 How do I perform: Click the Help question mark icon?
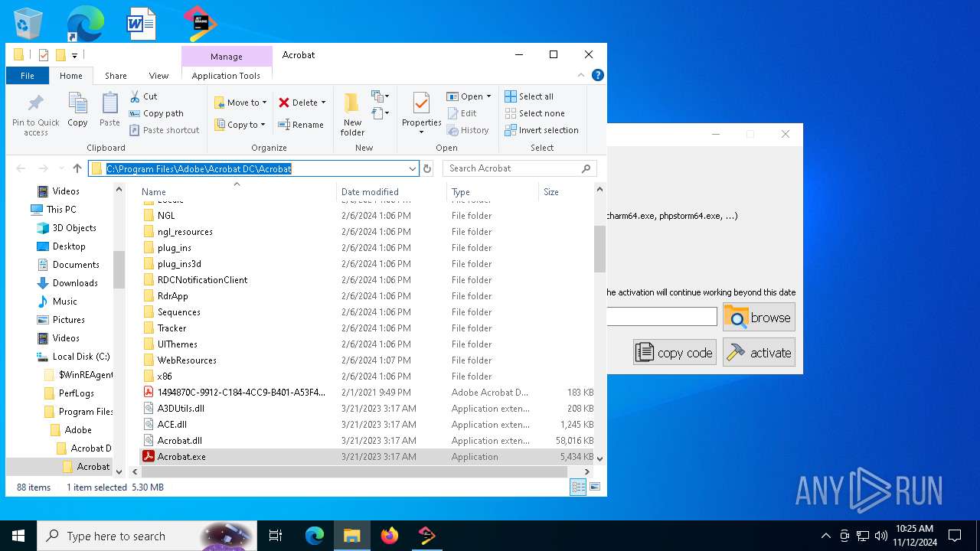click(x=598, y=75)
